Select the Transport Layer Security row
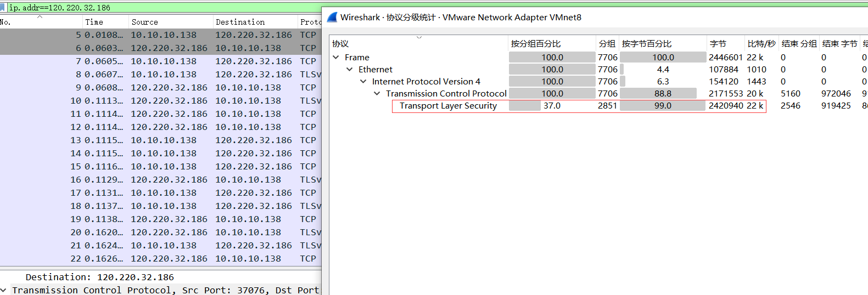 pos(448,106)
